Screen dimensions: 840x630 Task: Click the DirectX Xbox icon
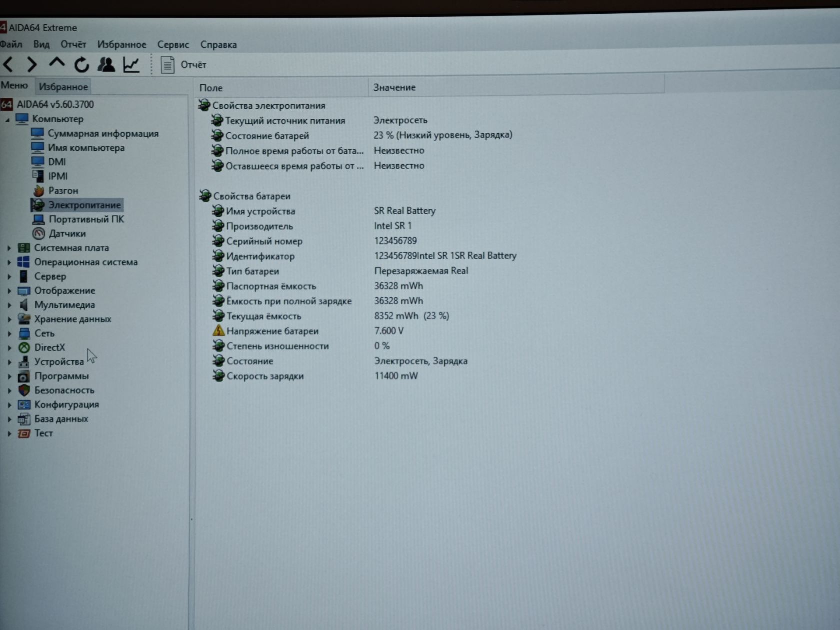[x=24, y=347]
